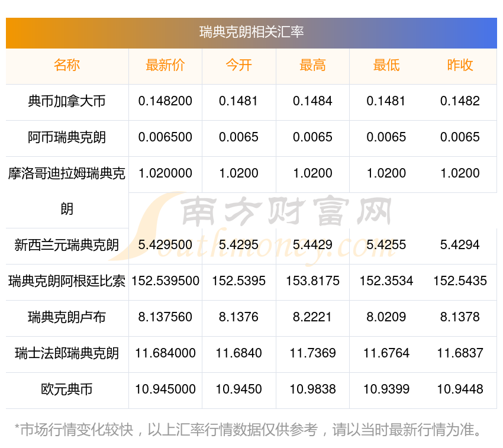Select the 11.6837 previous close value
Image resolution: width=503 pixels, height=448 pixels.
pyautogui.click(x=460, y=353)
